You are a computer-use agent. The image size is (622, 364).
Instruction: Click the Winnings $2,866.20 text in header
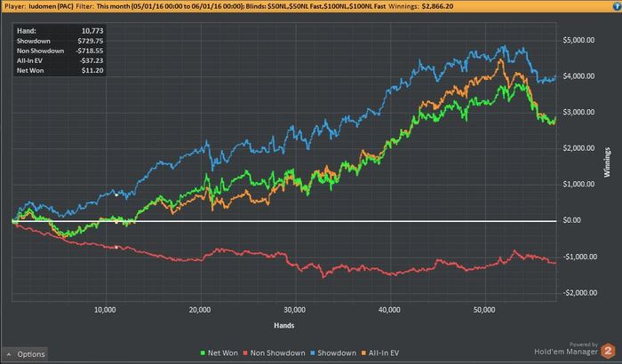pos(421,6)
